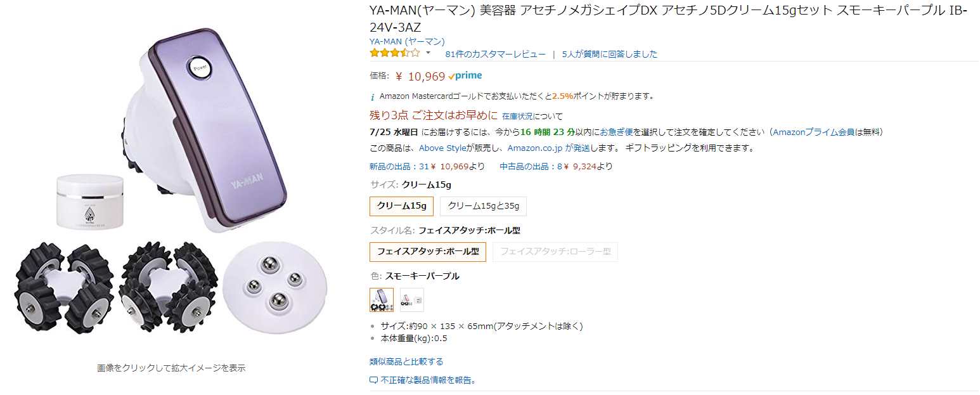Select the クリーム15gと35g size option
Screen dimensions: 980x395
point(483,206)
